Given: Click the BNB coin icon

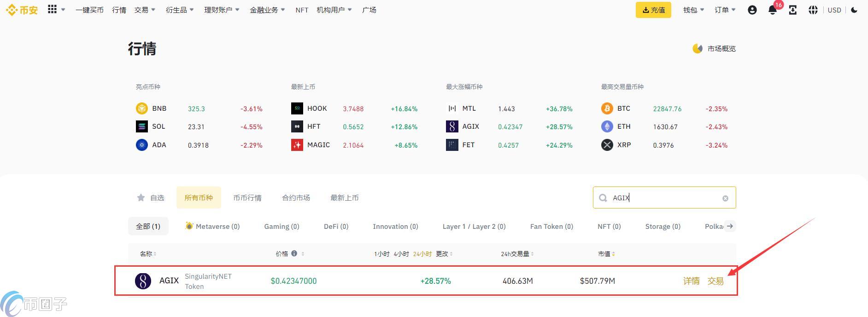Looking at the screenshot, I should 141,108.
